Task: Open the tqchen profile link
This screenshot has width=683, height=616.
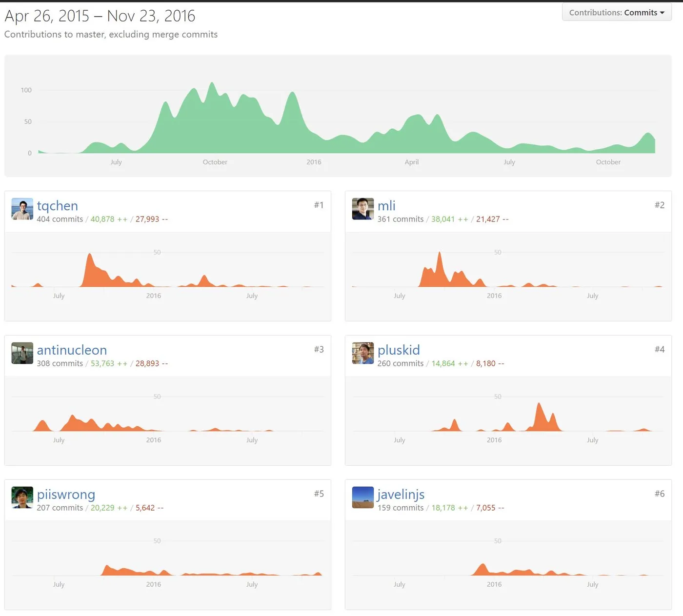Action: pos(58,206)
